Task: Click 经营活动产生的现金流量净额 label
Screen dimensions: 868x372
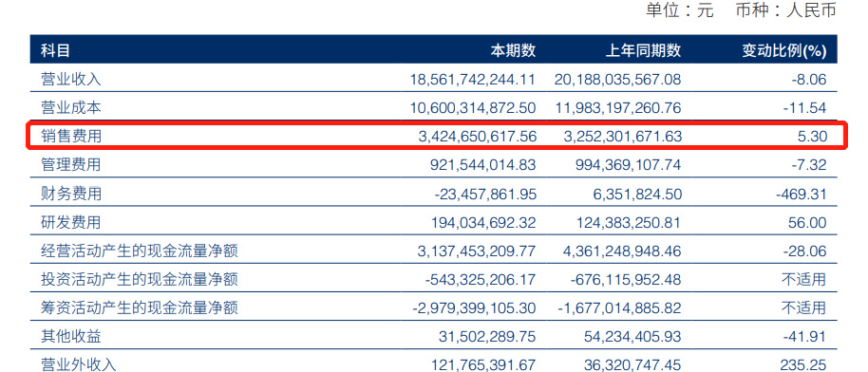Action: [140, 251]
